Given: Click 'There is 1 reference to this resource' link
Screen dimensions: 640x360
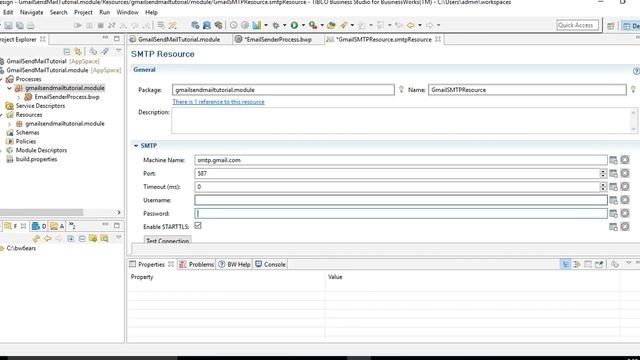Looking at the screenshot, I should click(x=218, y=102).
